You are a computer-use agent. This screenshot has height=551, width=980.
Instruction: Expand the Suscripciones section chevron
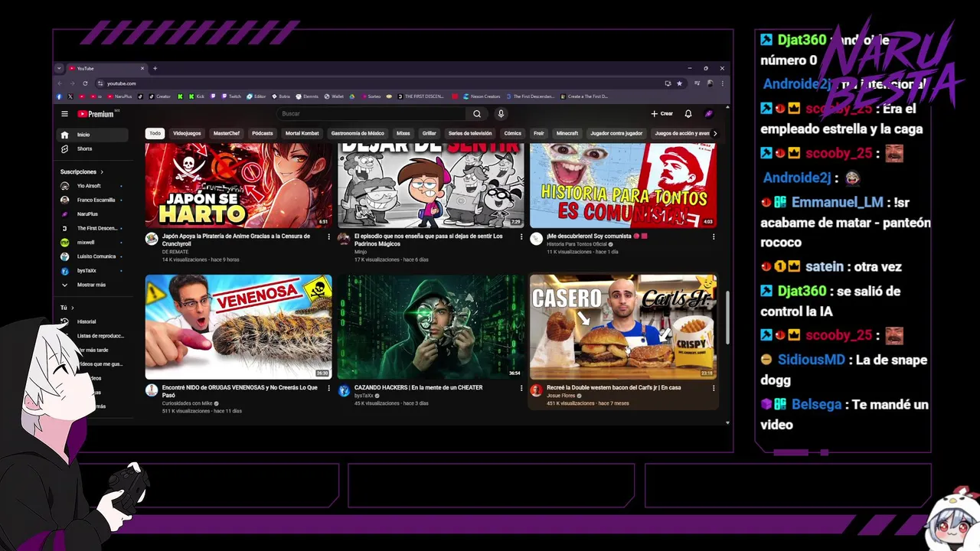click(x=102, y=172)
